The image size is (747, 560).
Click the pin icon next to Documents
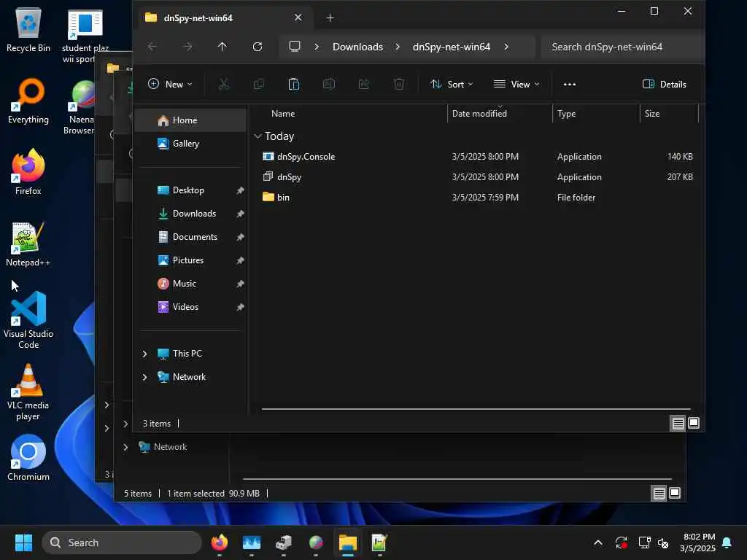click(240, 237)
